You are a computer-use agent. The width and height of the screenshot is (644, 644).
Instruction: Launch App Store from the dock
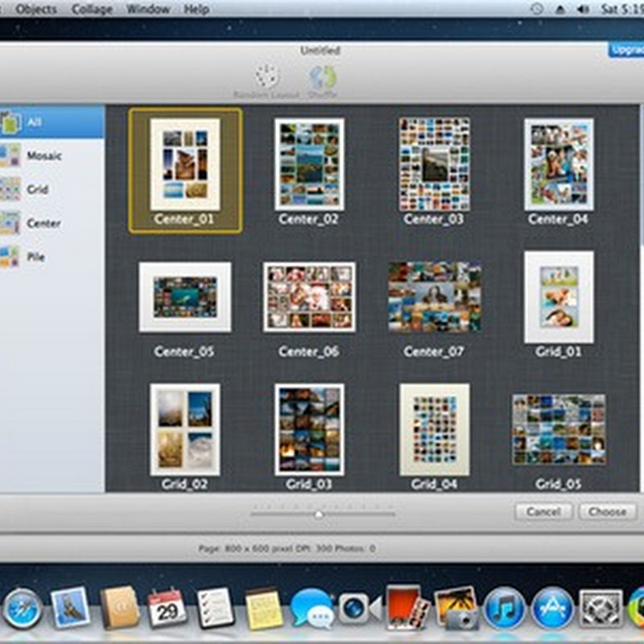point(553,608)
